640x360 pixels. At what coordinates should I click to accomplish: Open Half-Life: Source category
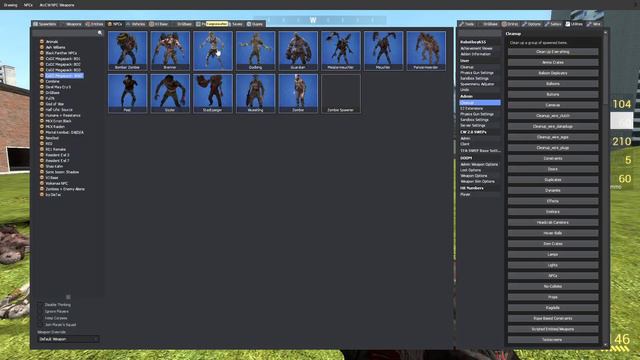59,110
